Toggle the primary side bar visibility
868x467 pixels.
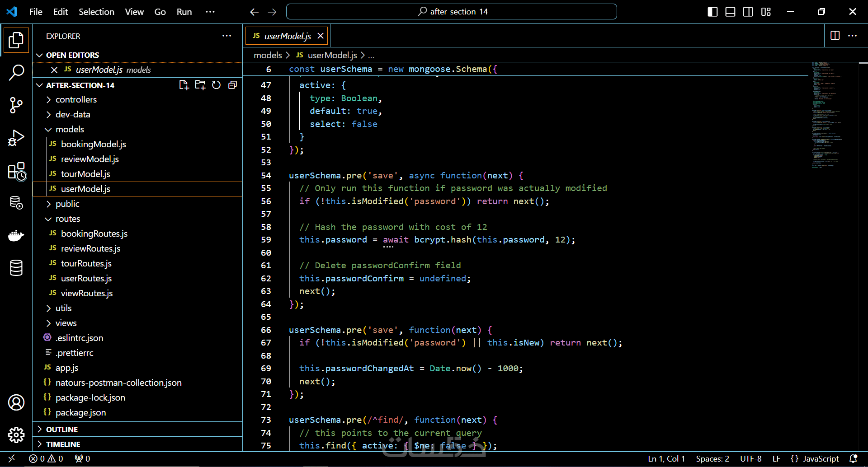click(x=712, y=12)
